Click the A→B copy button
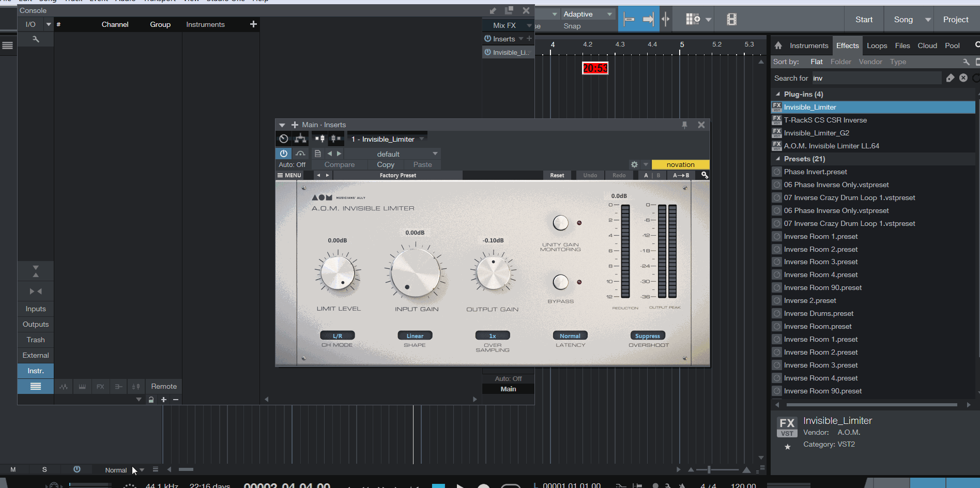Image resolution: width=980 pixels, height=488 pixels. (681, 175)
